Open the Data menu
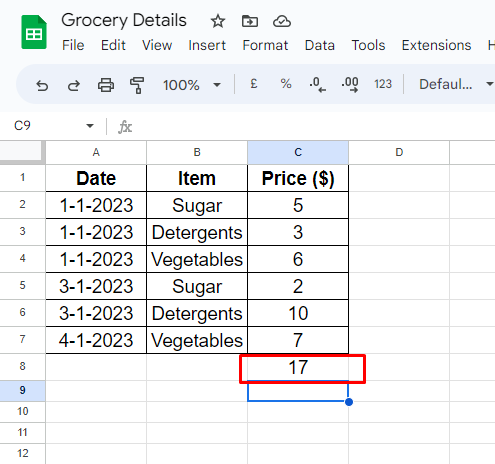 (319, 45)
